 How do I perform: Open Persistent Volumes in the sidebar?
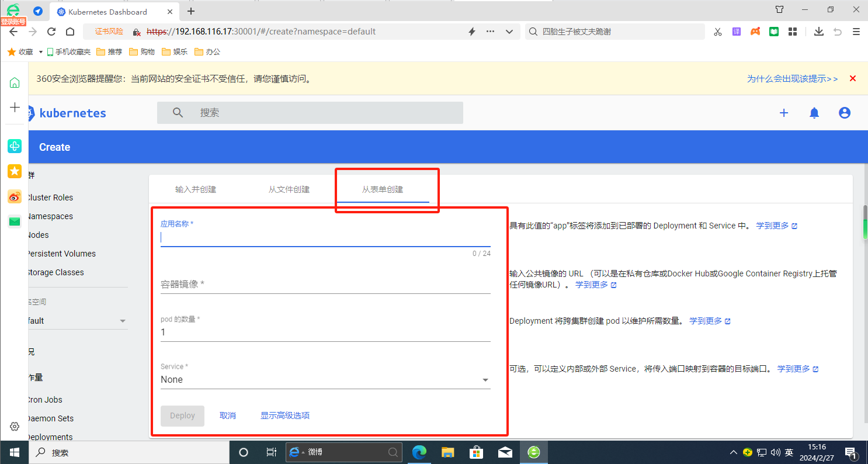[61, 254]
